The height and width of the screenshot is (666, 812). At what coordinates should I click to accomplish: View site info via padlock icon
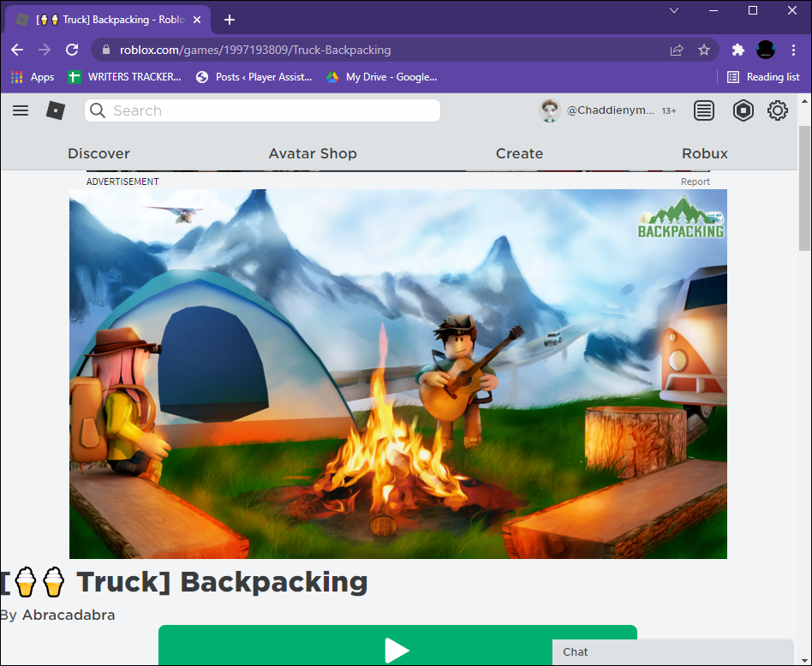tap(106, 50)
